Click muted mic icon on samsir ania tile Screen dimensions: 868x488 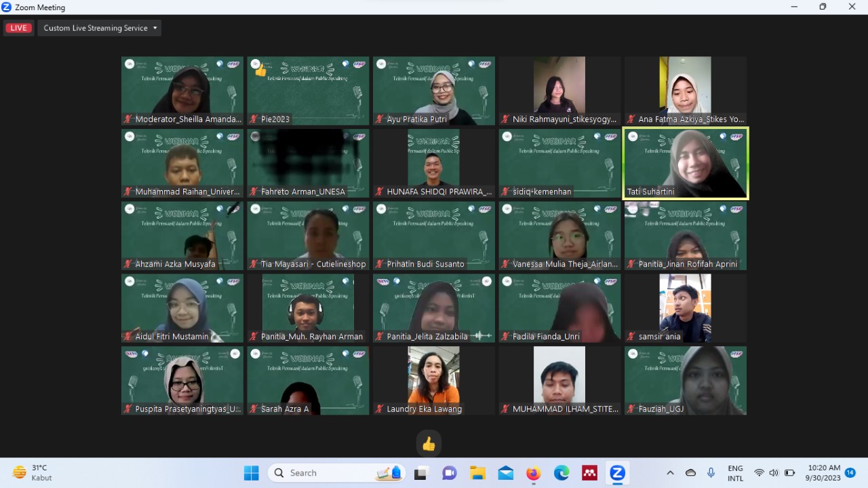[x=631, y=337]
